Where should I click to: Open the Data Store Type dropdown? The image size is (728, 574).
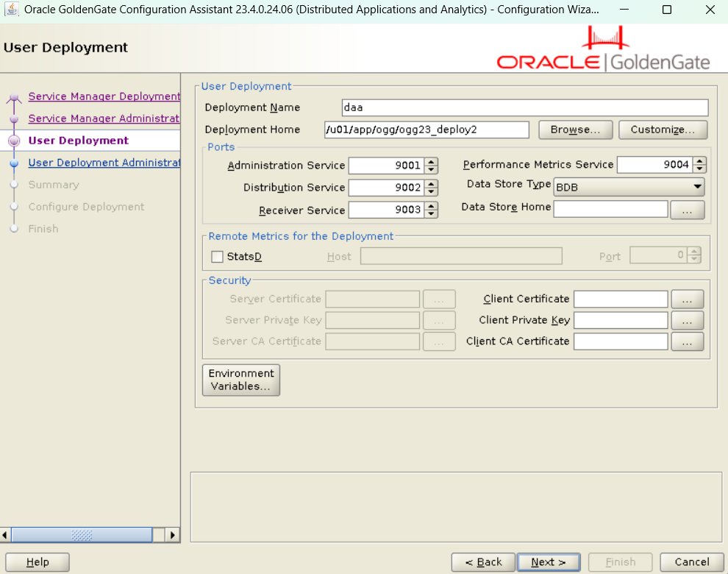click(629, 187)
